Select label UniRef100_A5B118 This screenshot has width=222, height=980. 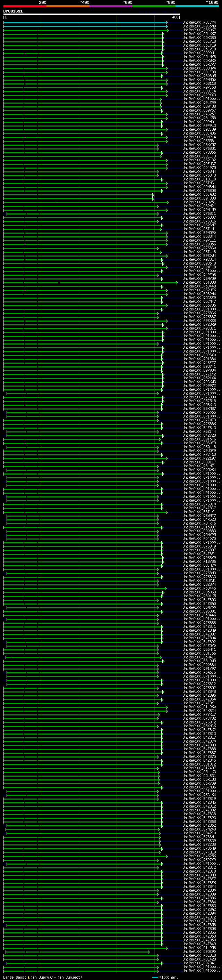[199, 84]
